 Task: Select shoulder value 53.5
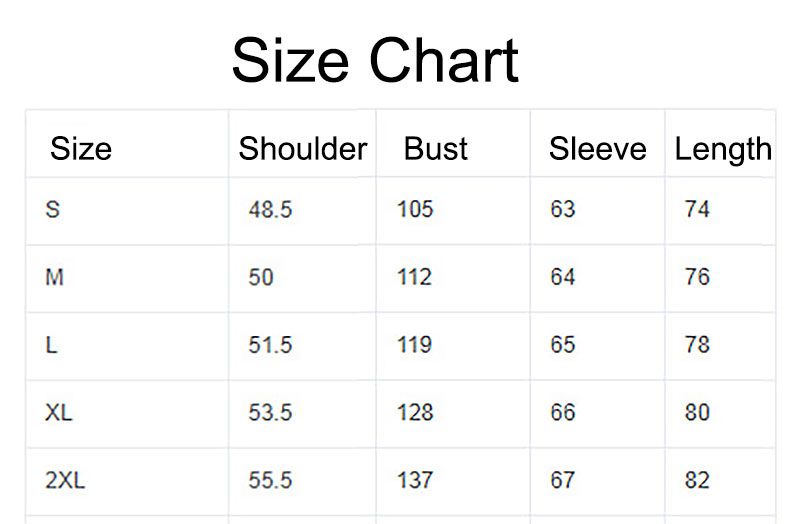(x=270, y=412)
